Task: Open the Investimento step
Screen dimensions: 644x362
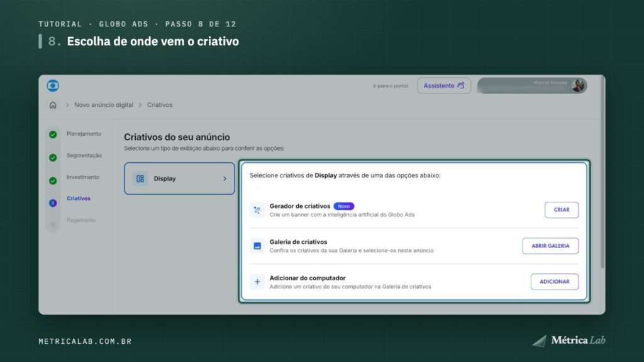Action: coord(83,177)
